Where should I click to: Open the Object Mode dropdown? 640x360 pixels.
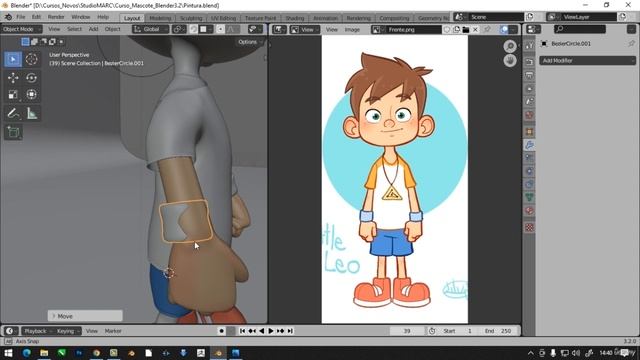click(x=22, y=29)
